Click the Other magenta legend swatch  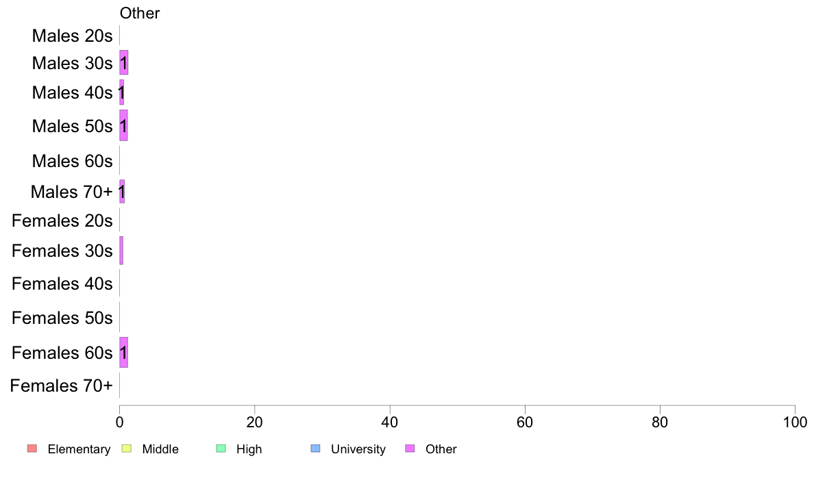(x=410, y=449)
